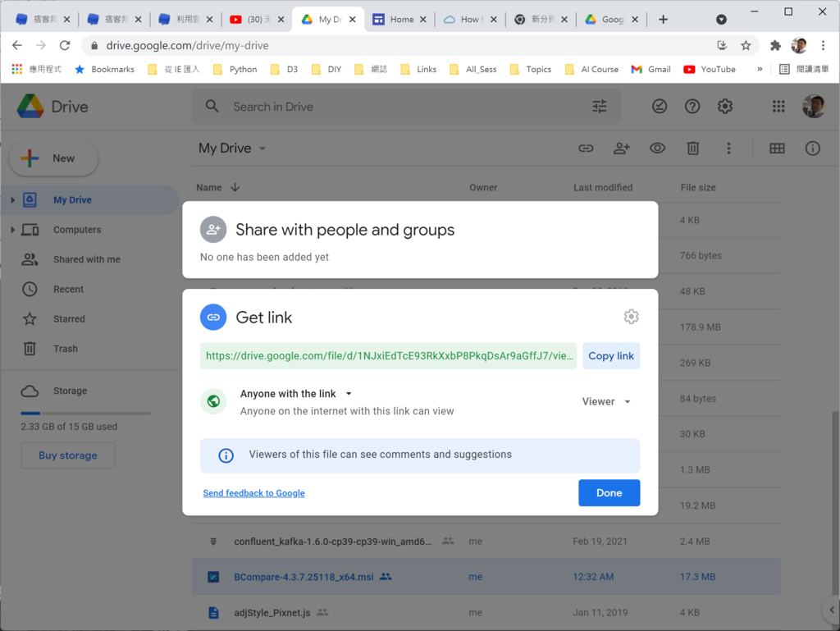Click the add person icon in Share dialog

(x=213, y=229)
